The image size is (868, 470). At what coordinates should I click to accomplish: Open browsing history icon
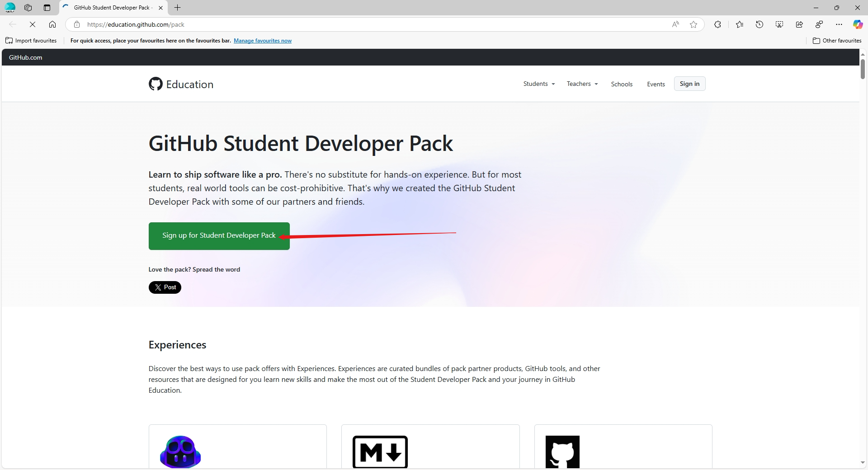click(x=759, y=24)
